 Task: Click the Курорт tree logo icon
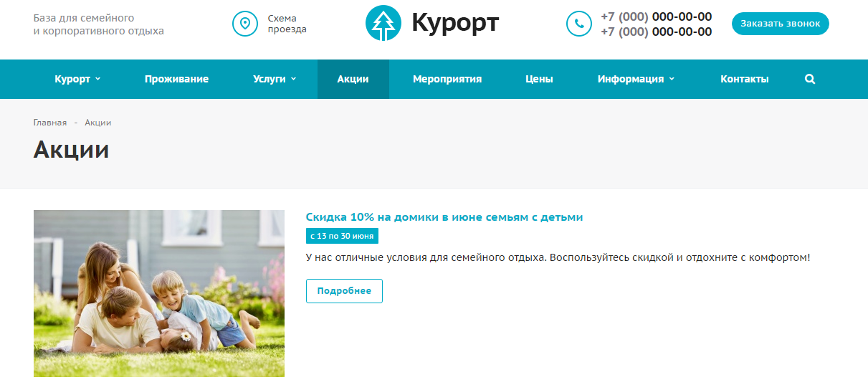pyautogui.click(x=383, y=24)
